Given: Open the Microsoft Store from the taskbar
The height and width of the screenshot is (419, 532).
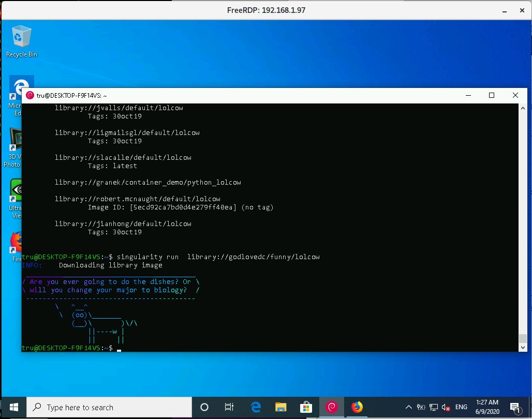Looking at the screenshot, I should tap(306, 407).
